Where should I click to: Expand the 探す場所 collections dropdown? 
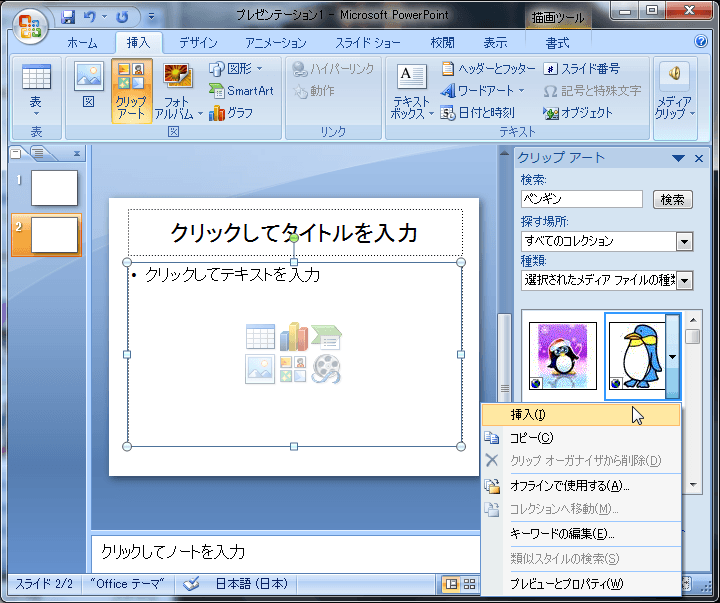684,242
